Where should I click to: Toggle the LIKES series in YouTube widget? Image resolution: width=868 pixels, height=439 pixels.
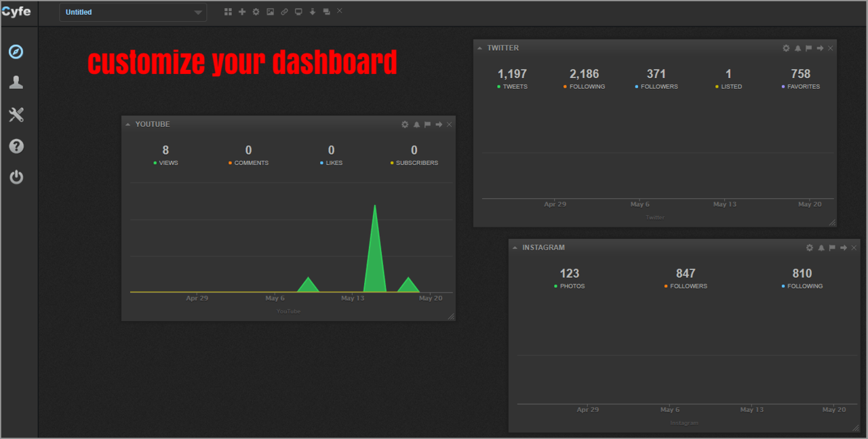331,163
